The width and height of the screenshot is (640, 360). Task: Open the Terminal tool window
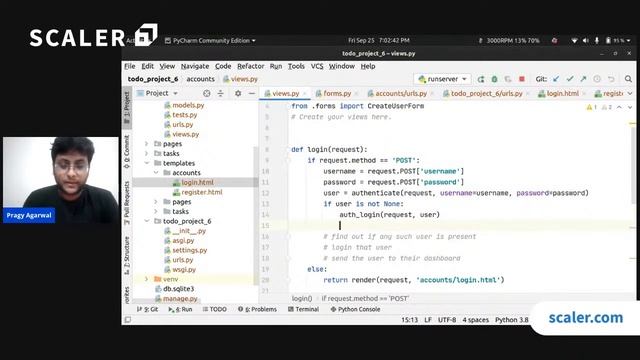pos(303,309)
